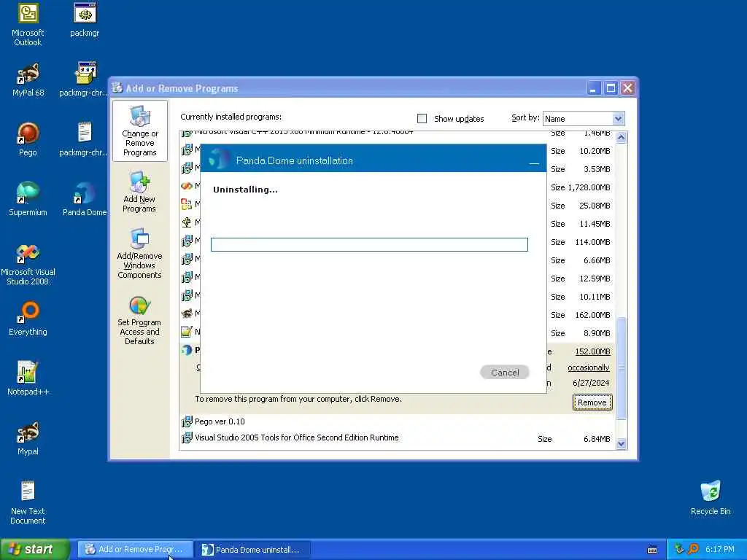Click the program list scroll down arrow
This screenshot has width=747, height=560.
point(621,444)
